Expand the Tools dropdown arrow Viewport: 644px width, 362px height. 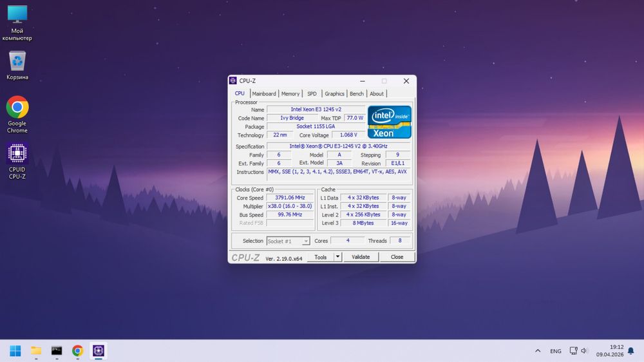337,257
